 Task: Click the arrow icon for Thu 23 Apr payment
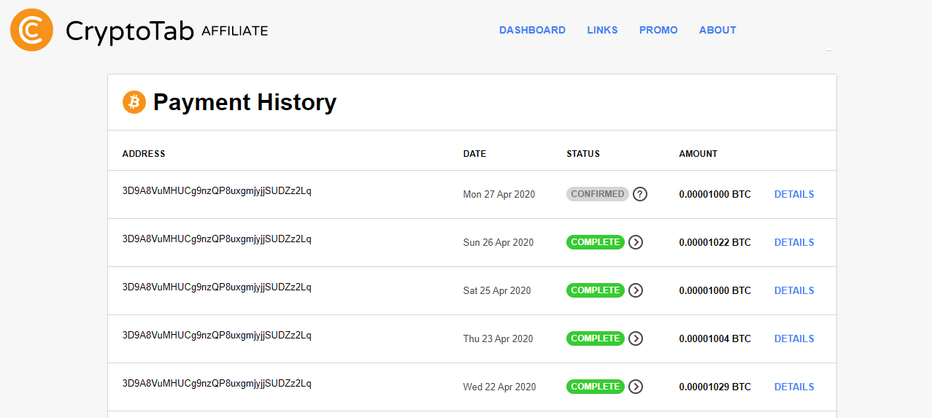click(636, 338)
